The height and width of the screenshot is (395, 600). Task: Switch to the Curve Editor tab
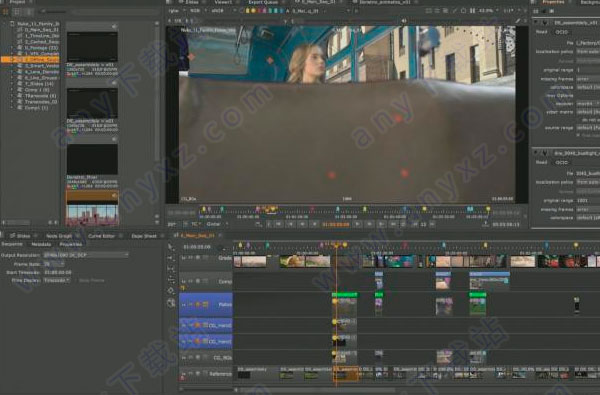click(x=101, y=236)
